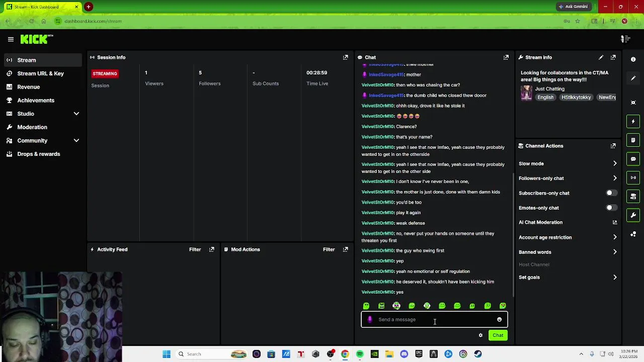Image resolution: width=644 pixels, height=362 pixels.
Task: Open Discord from the taskbar
Action: (404, 354)
